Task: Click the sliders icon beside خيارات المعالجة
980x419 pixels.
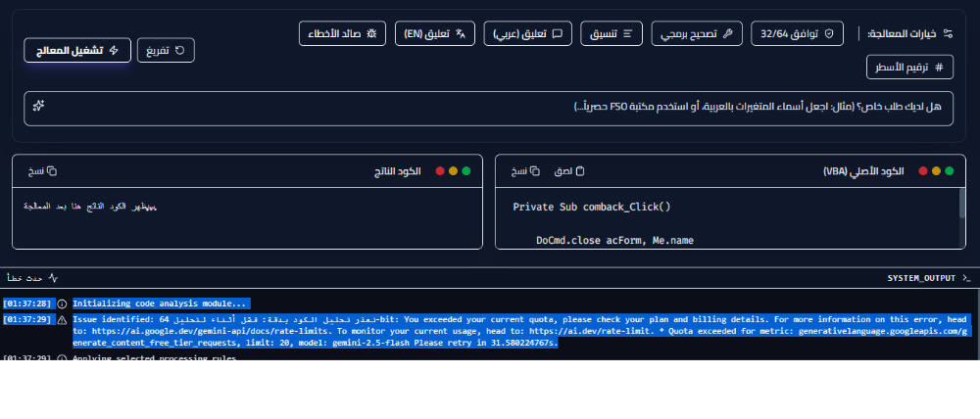Action: (x=948, y=33)
